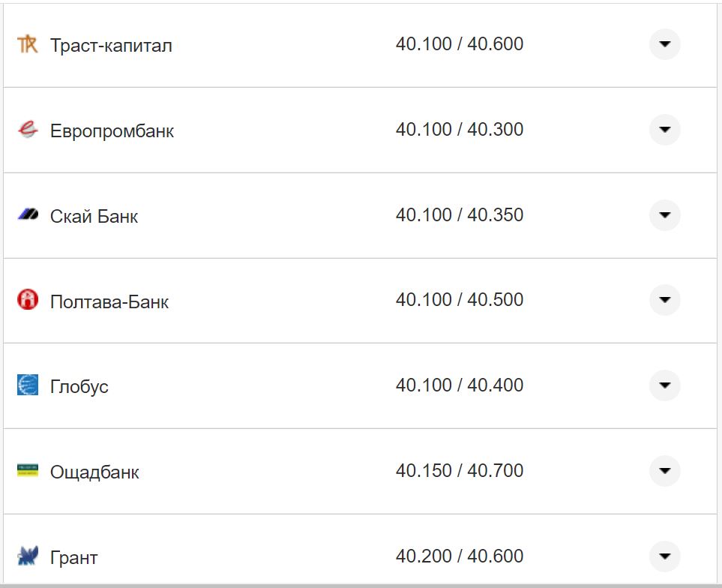
Task: Select the Полтава-Банк name text
Action: pos(109,302)
